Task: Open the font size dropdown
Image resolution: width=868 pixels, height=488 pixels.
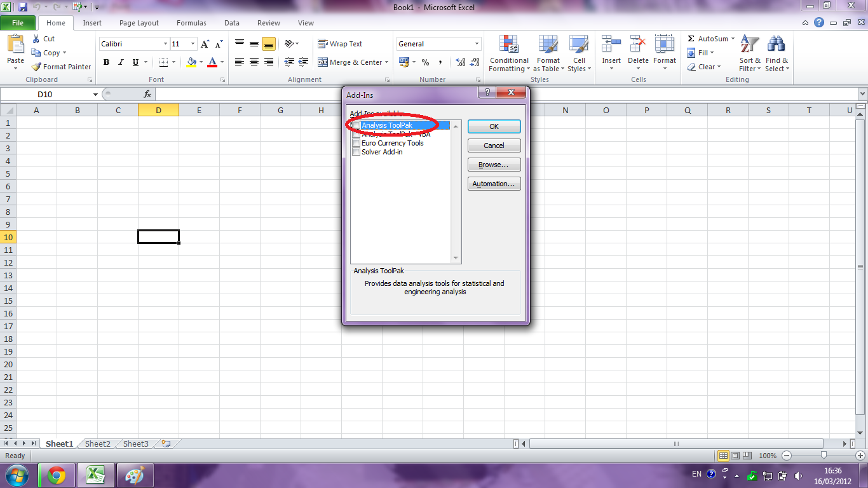Action: [193, 44]
